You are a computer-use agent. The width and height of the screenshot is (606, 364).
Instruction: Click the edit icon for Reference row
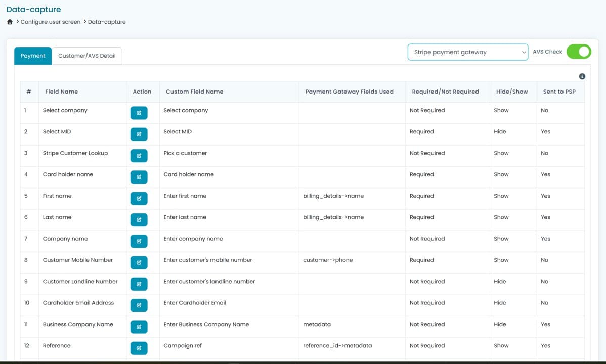click(139, 348)
